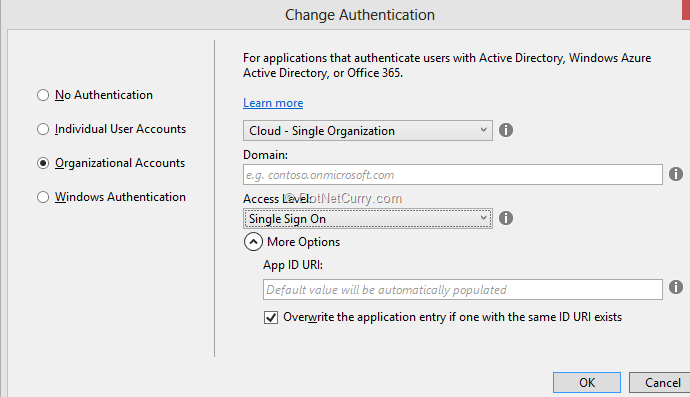This screenshot has width=690, height=397.
Task: Focus the App ID URI text field
Action: [462, 290]
